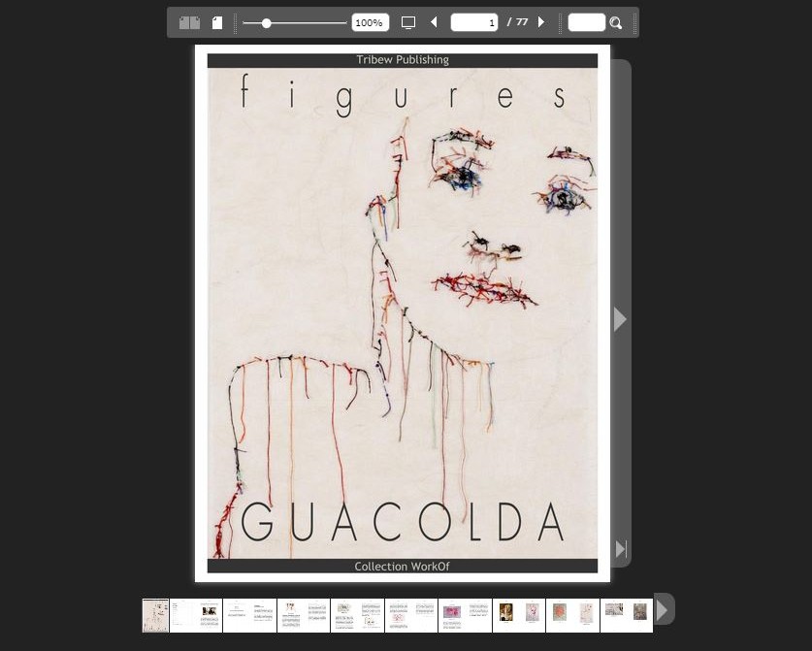
Task: Click the search text field in toolbar
Action: click(x=587, y=22)
